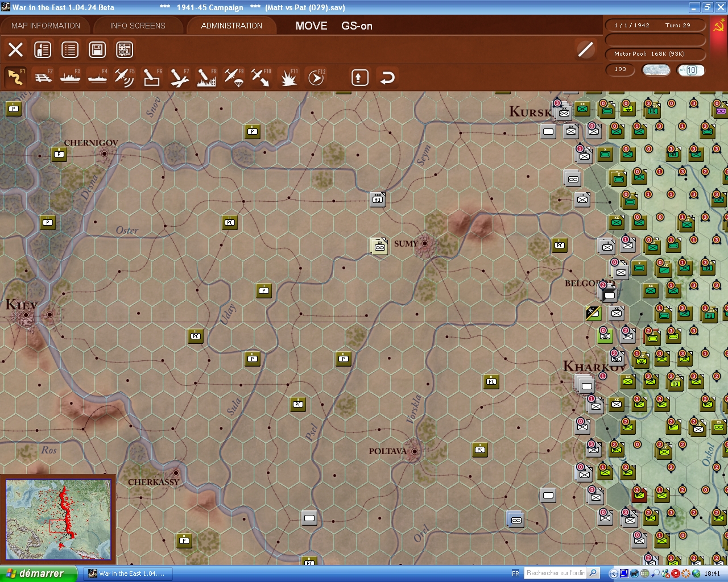Select the F2 rail move mode
The width and height of the screenshot is (728, 582).
point(43,77)
